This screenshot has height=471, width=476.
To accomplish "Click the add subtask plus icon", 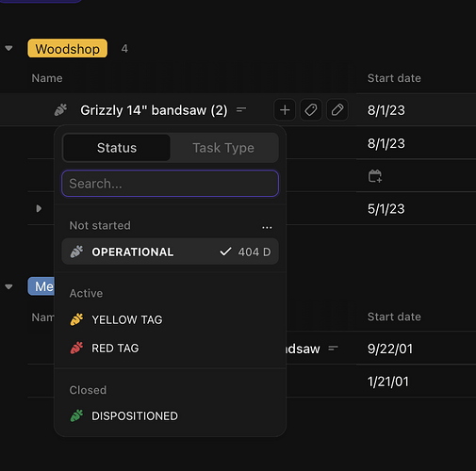I will [x=285, y=110].
